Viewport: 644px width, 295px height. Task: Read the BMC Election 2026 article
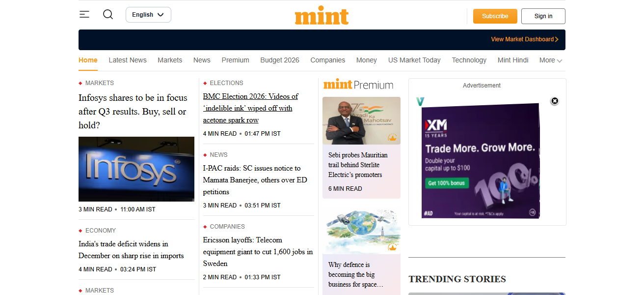point(250,108)
